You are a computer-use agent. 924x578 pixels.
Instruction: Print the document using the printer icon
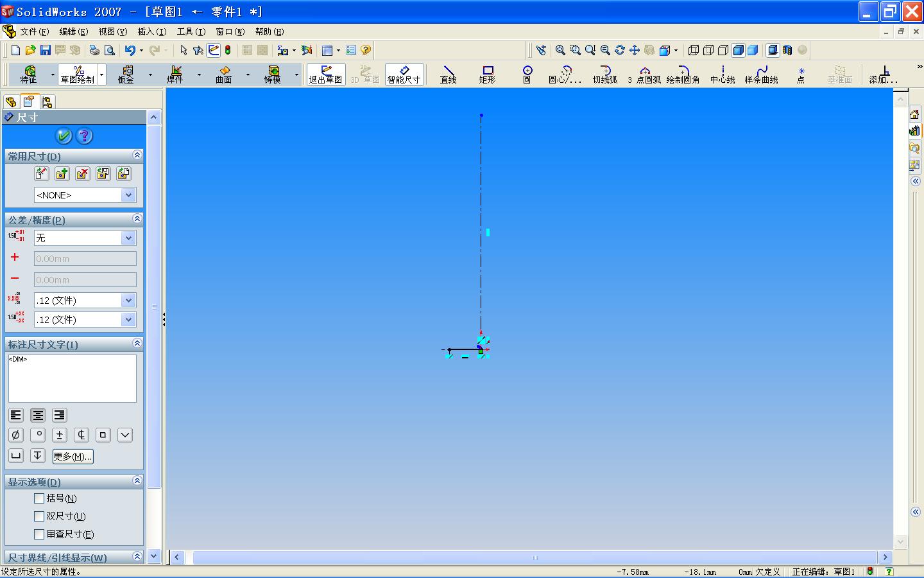94,50
